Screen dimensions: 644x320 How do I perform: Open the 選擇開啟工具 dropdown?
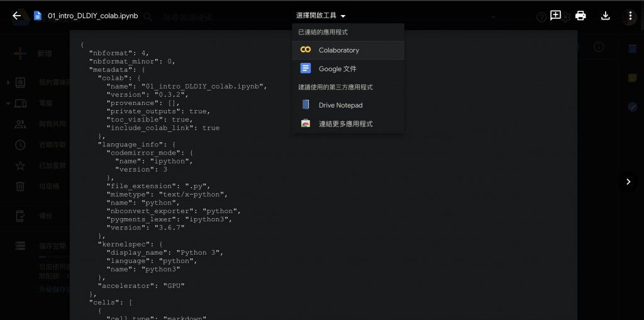pyautogui.click(x=321, y=16)
